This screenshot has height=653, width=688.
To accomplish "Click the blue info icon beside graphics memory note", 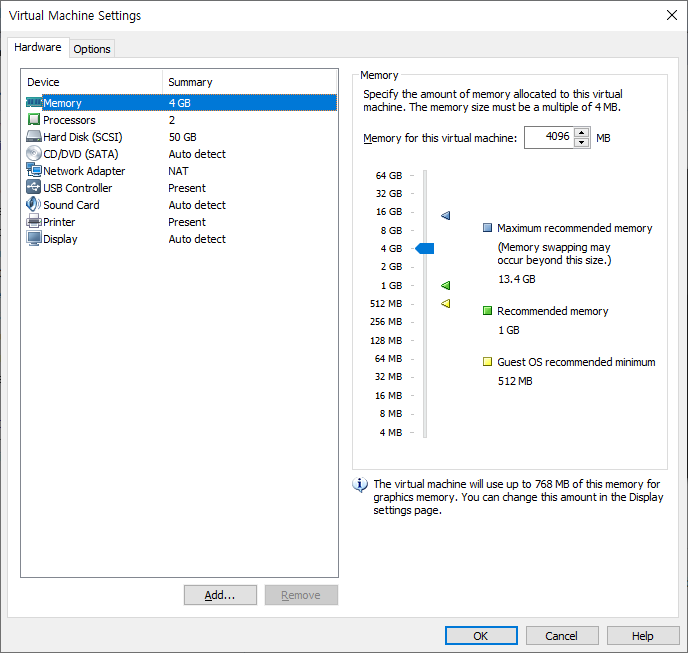I will pyautogui.click(x=360, y=484).
